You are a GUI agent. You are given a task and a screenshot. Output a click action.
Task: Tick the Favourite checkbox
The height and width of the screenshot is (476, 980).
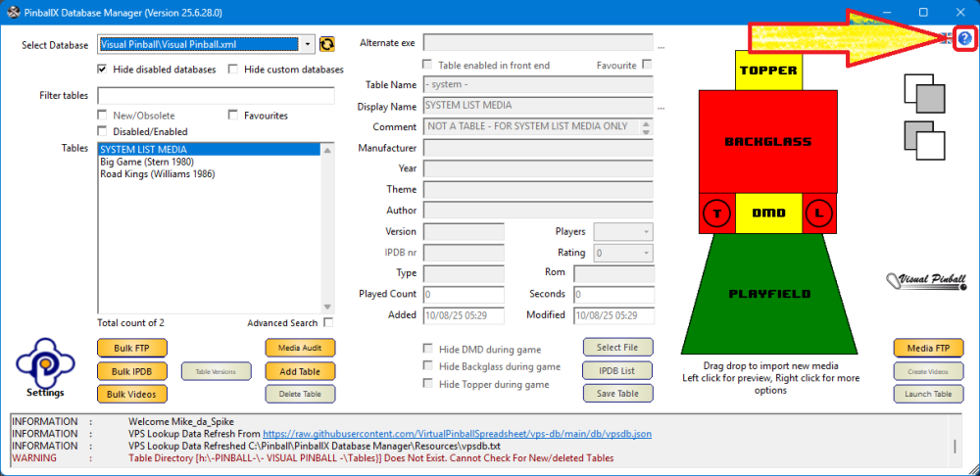(x=647, y=65)
